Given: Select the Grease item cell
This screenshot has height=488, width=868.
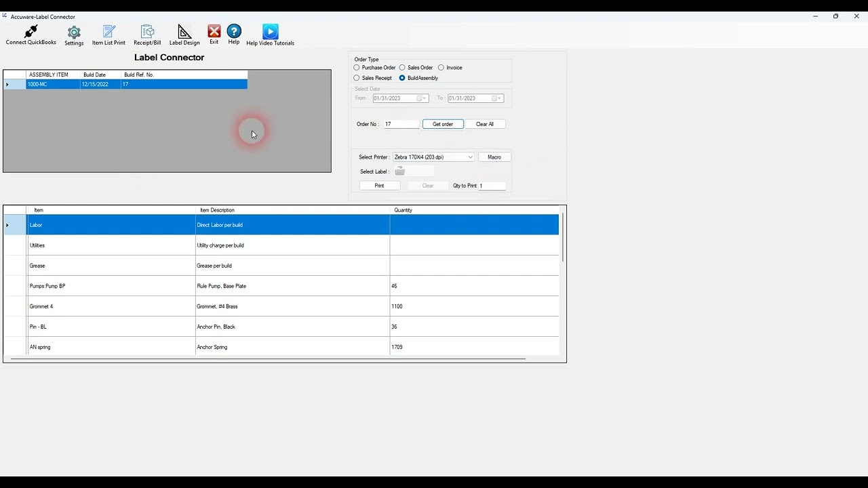Looking at the screenshot, I should point(111,266).
